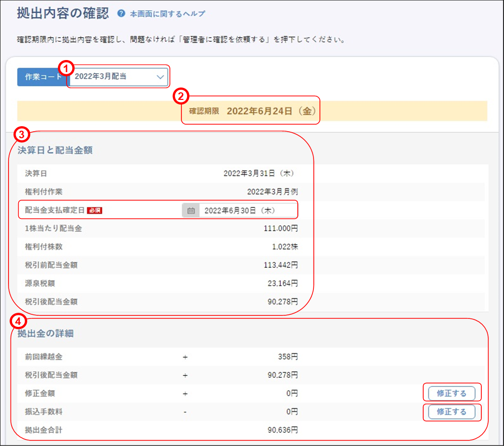The height and width of the screenshot is (446, 504).
Task: Open the 本画面に関するヘルプ link
Action: [x=167, y=14]
